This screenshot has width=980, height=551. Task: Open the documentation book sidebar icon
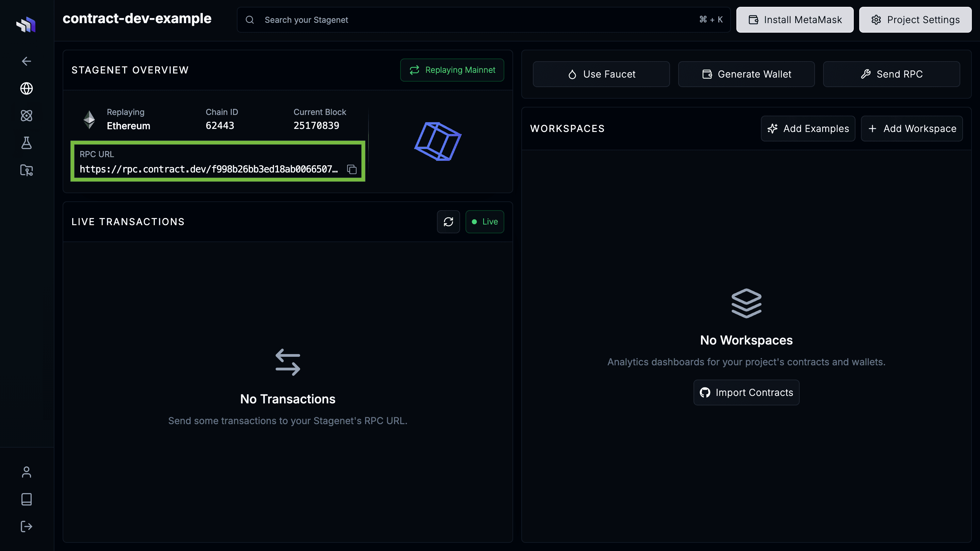(x=26, y=499)
